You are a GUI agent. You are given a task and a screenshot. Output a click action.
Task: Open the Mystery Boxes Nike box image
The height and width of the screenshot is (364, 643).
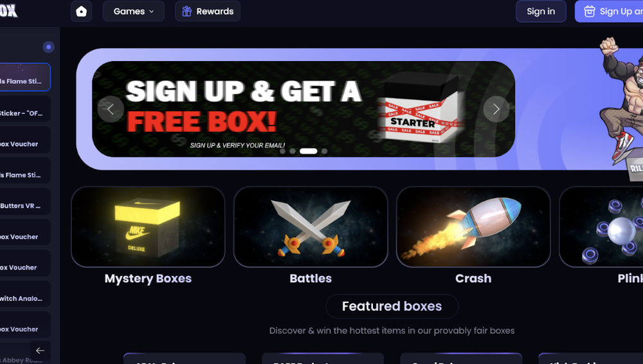[x=148, y=227]
